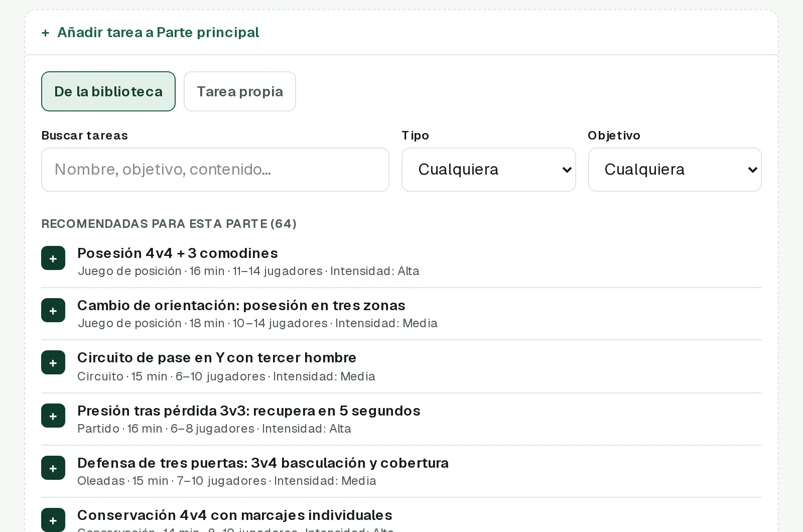Screen dimensions: 803x532
Task: Select Cambio de orientación: posesión en tres zonas
Action: click(241, 305)
